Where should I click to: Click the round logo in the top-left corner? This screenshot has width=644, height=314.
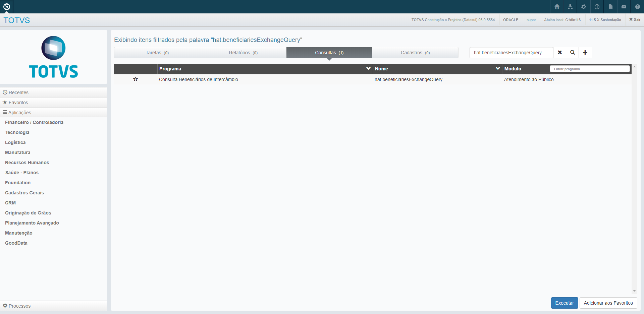pyautogui.click(x=6, y=7)
